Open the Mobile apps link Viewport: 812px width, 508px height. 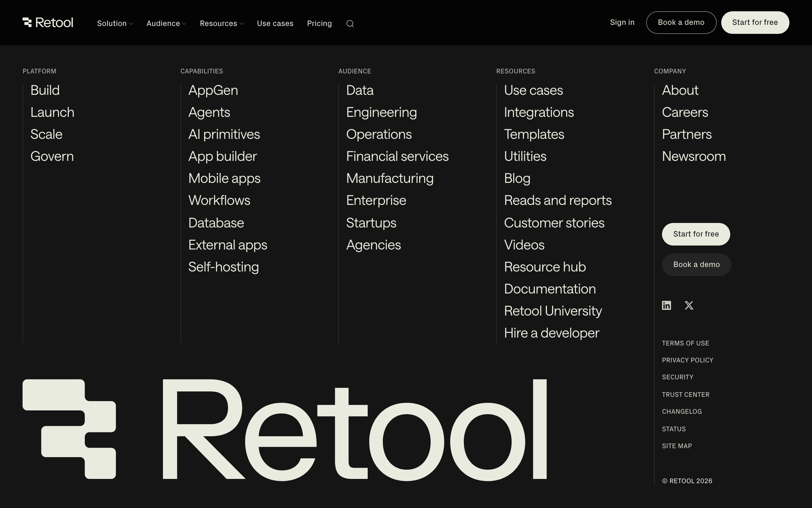[224, 178]
